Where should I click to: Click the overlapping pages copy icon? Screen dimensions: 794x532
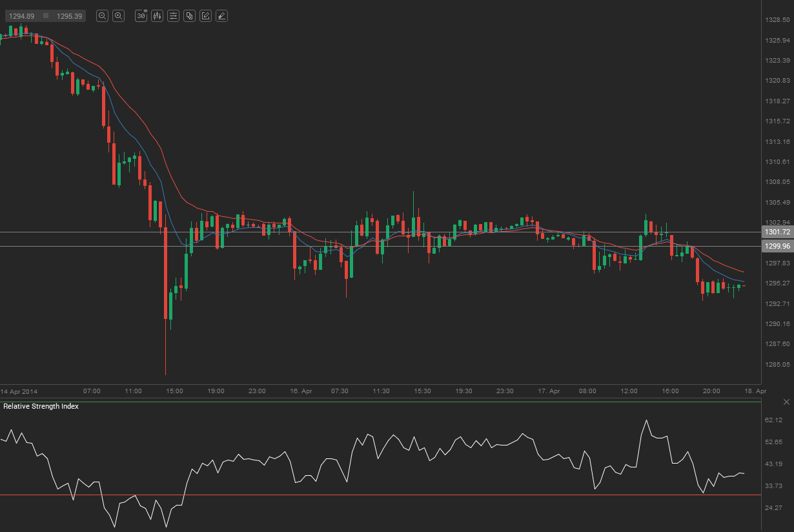pos(189,16)
